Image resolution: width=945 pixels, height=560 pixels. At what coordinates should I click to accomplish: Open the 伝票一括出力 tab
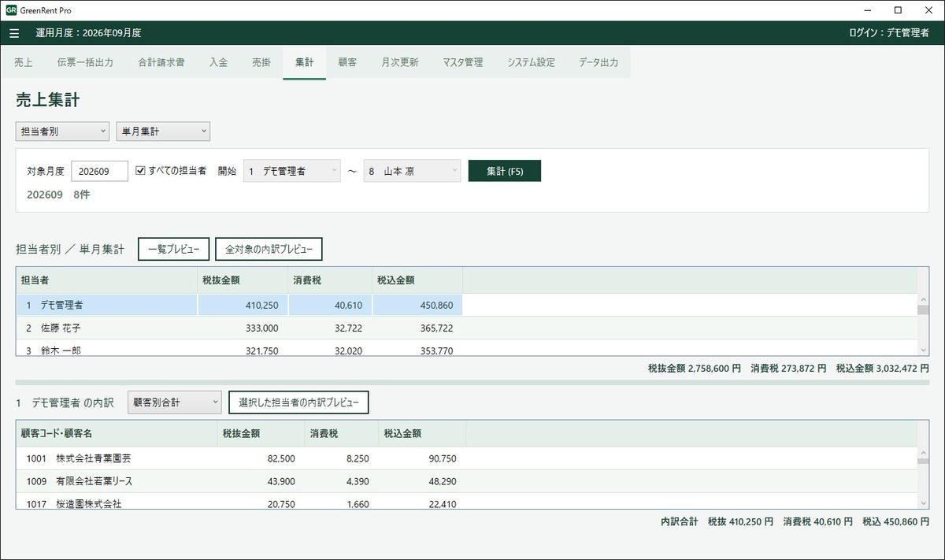tap(85, 62)
